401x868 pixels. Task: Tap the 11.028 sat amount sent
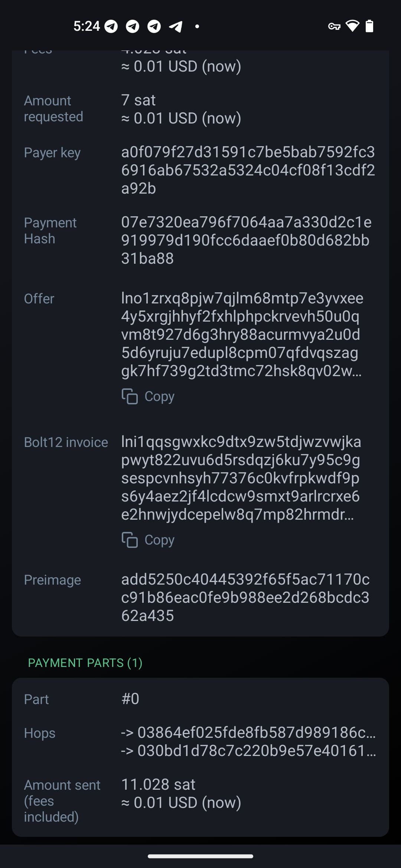click(158, 784)
